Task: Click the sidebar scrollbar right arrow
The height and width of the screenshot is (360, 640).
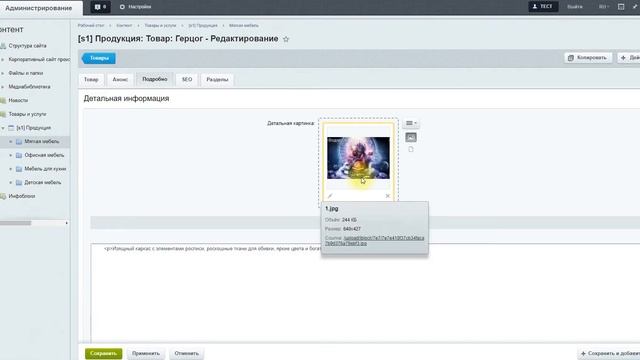Action: 67,223
